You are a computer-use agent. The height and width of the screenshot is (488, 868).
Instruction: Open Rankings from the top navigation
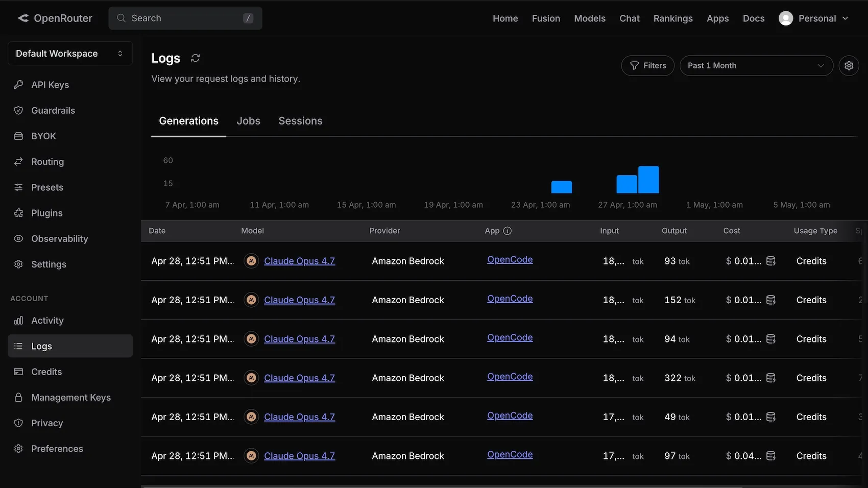(x=673, y=18)
